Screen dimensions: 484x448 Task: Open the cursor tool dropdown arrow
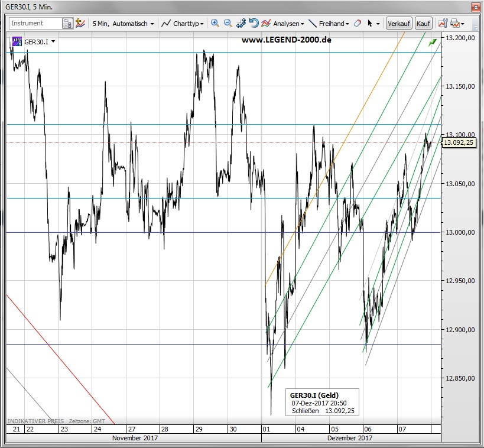tap(378, 24)
